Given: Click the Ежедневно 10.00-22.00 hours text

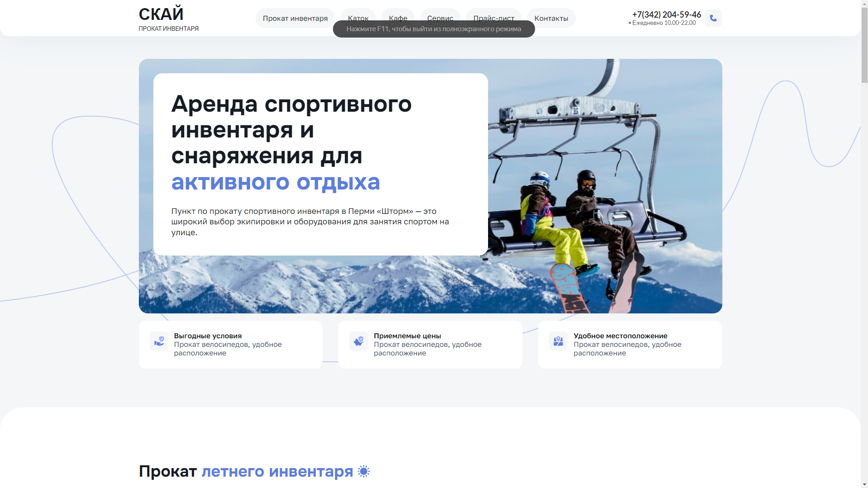Looking at the screenshot, I should coord(664,23).
